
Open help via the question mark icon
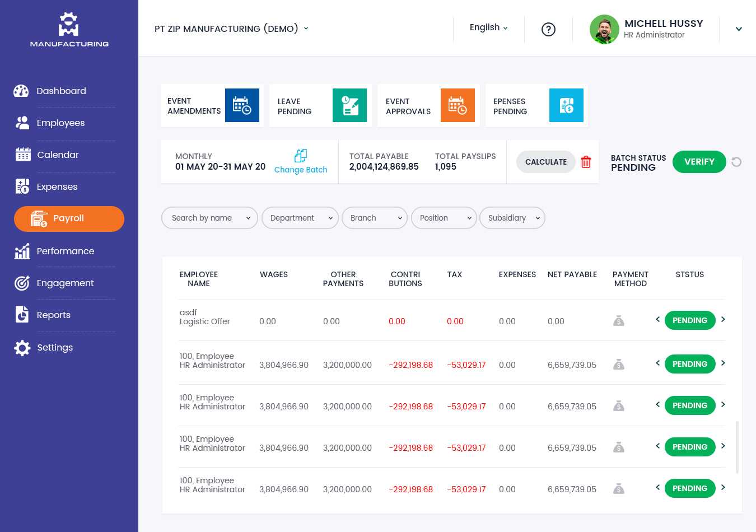click(x=548, y=29)
